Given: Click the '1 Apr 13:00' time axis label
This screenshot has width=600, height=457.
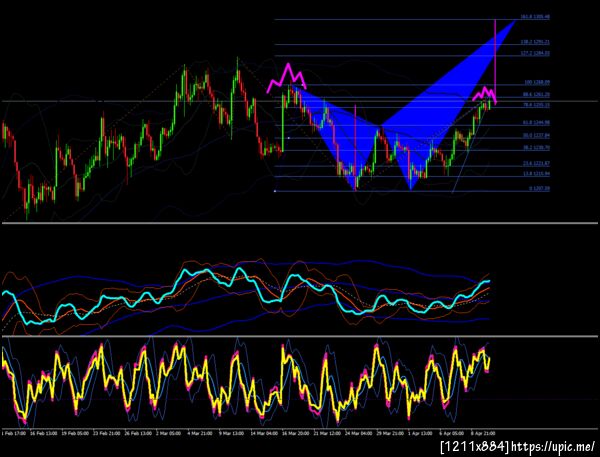Looking at the screenshot, I should coord(420,433).
